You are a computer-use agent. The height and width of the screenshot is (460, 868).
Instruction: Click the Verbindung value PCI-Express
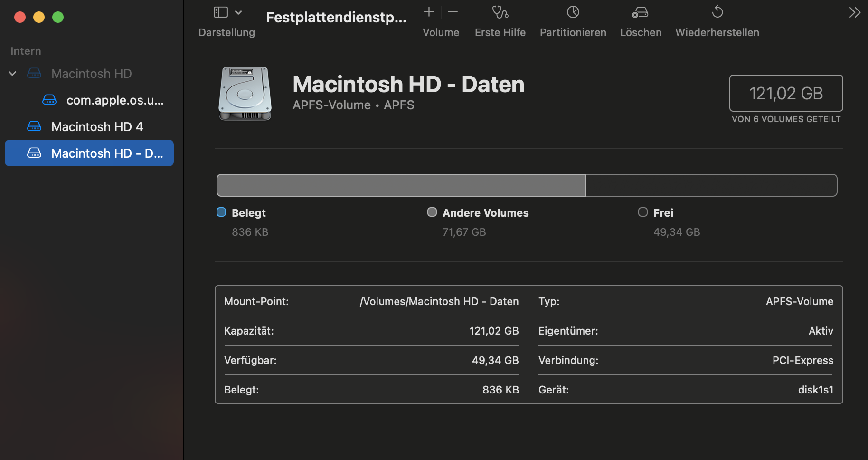click(x=802, y=360)
